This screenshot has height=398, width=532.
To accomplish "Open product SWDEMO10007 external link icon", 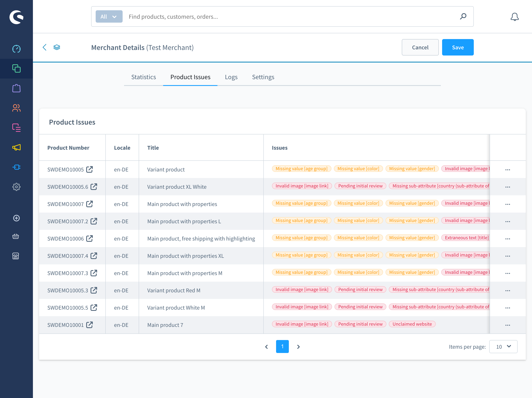I will coord(89,204).
